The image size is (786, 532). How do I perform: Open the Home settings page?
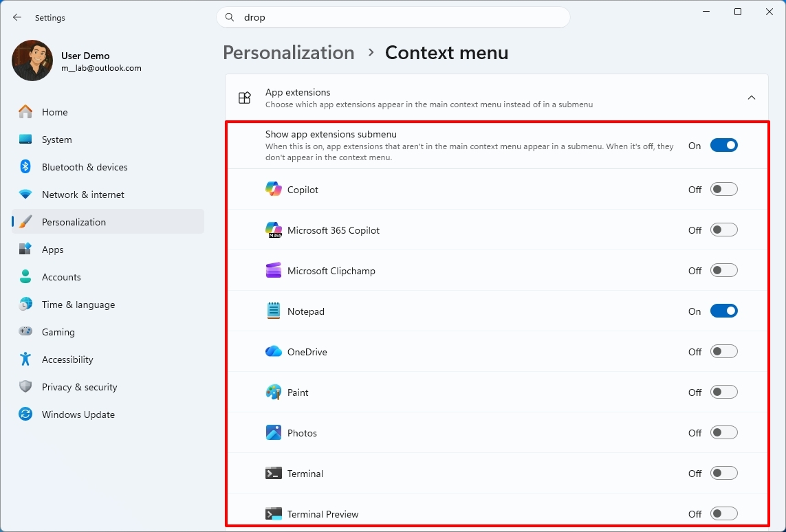pyautogui.click(x=108, y=112)
